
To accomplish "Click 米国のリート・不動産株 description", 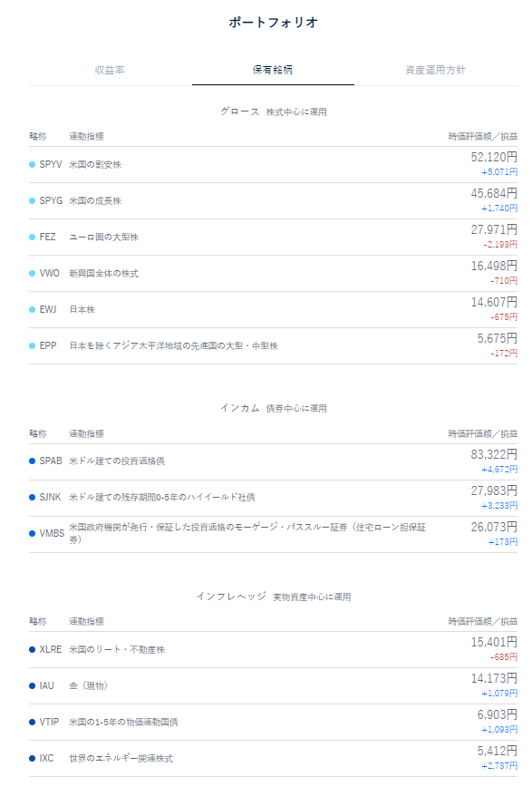I will point(117,649).
